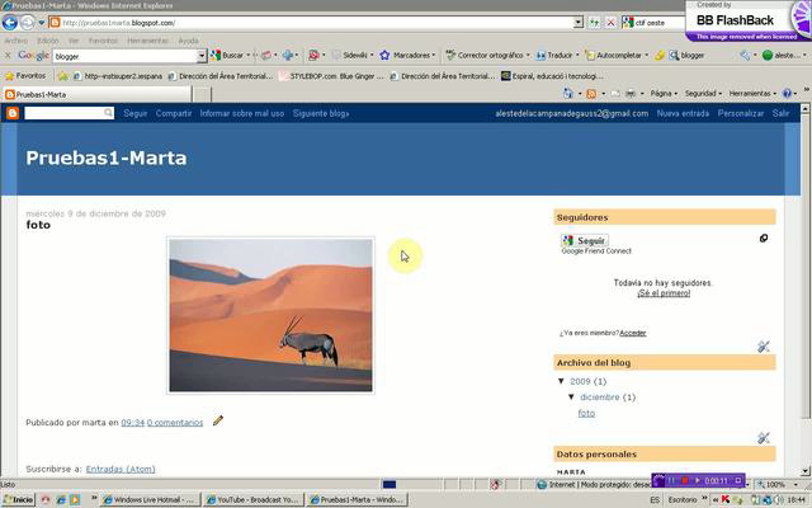Click the Refresh green arrows icon

(x=594, y=23)
